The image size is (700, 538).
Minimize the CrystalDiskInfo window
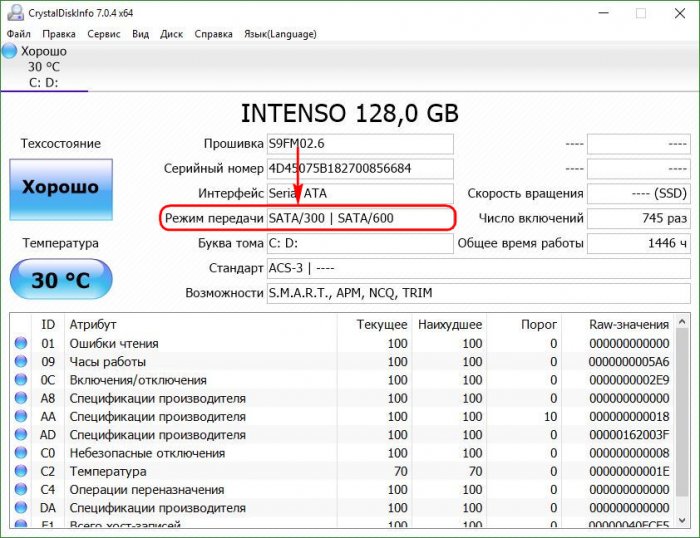coord(604,13)
